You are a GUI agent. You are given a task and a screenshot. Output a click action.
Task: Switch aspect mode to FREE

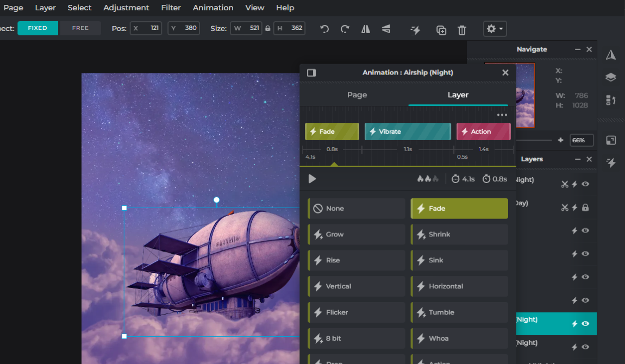click(x=80, y=27)
